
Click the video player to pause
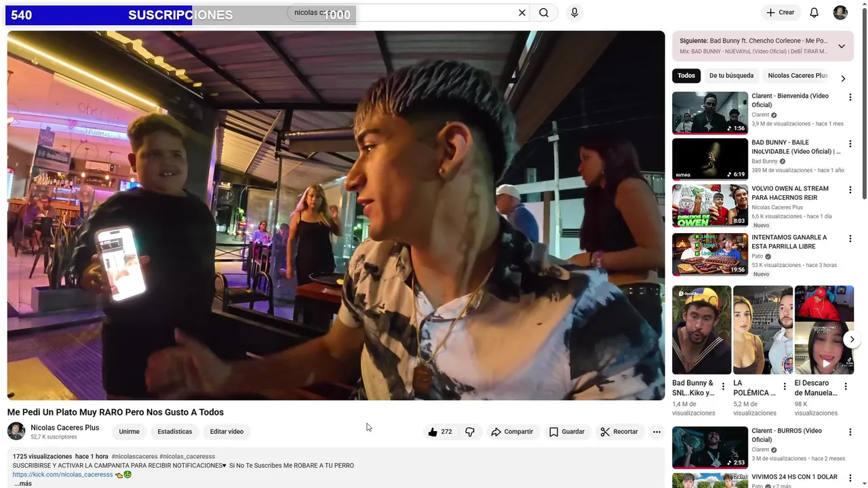tap(336, 216)
